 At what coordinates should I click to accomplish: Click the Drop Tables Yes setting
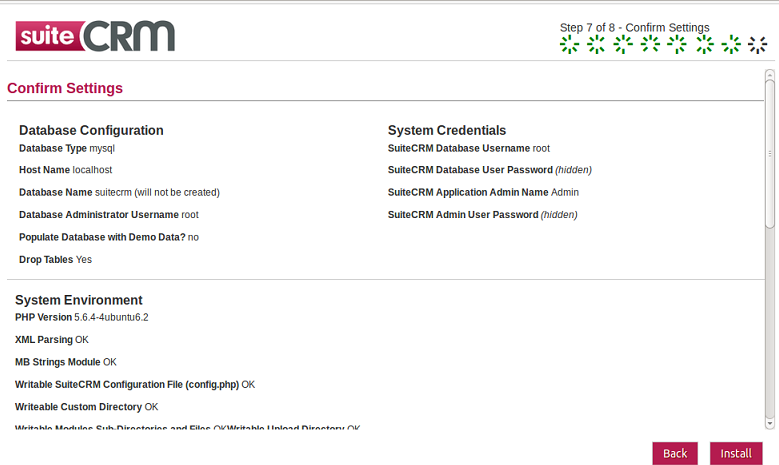click(x=56, y=259)
